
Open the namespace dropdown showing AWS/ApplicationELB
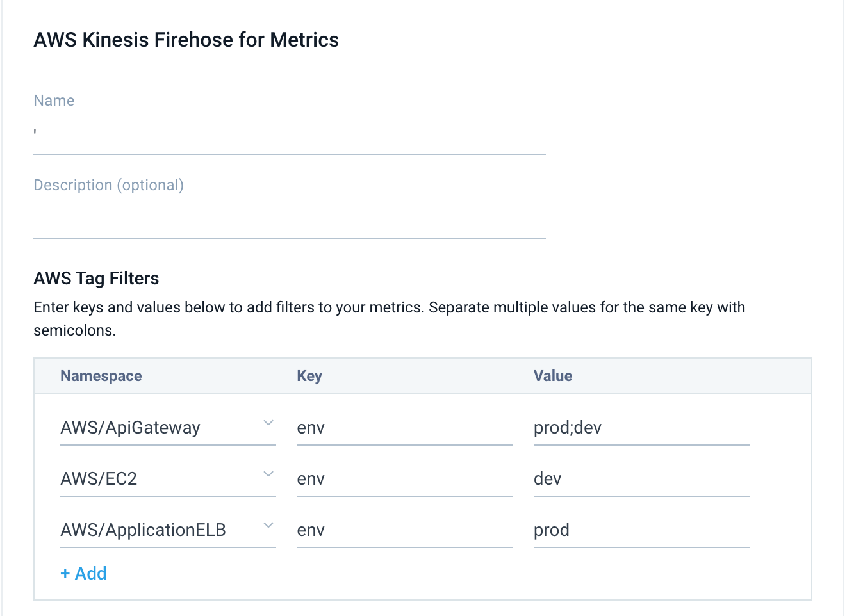click(160, 530)
